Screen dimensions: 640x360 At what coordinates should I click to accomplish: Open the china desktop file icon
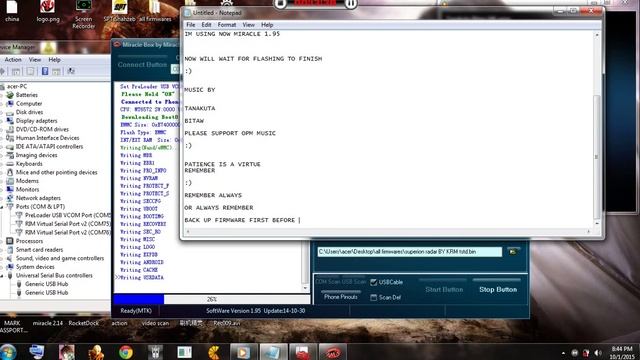pos(12,11)
